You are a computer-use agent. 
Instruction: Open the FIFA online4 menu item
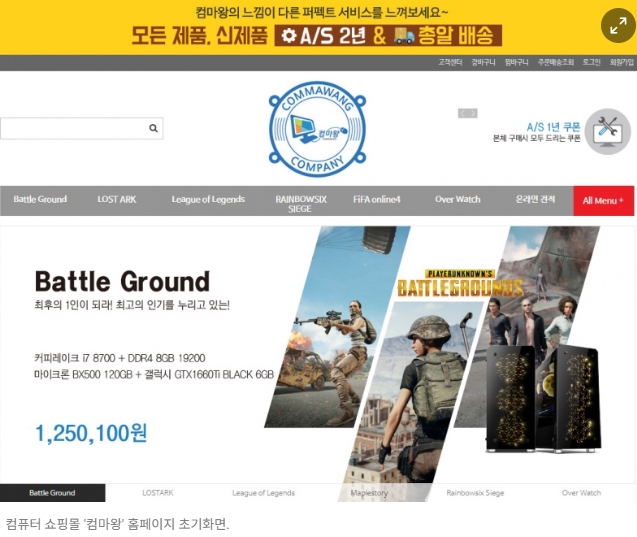pyautogui.click(x=377, y=199)
